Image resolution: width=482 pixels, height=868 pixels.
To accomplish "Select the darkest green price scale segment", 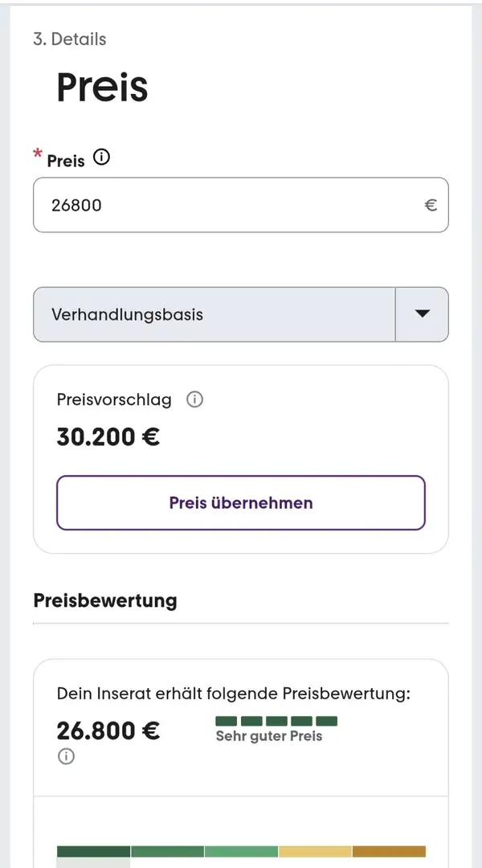I will click(93, 851).
